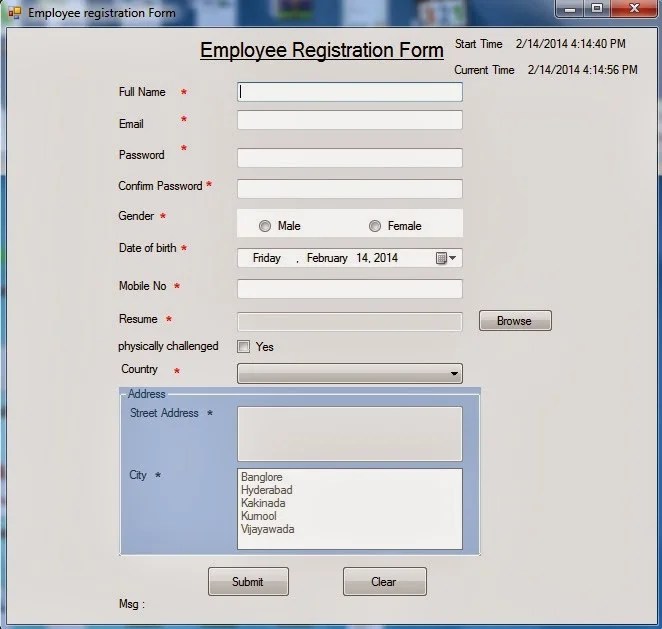Click the Clear button
The image size is (662, 629).
pyautogui.click(x=385, y=582)
